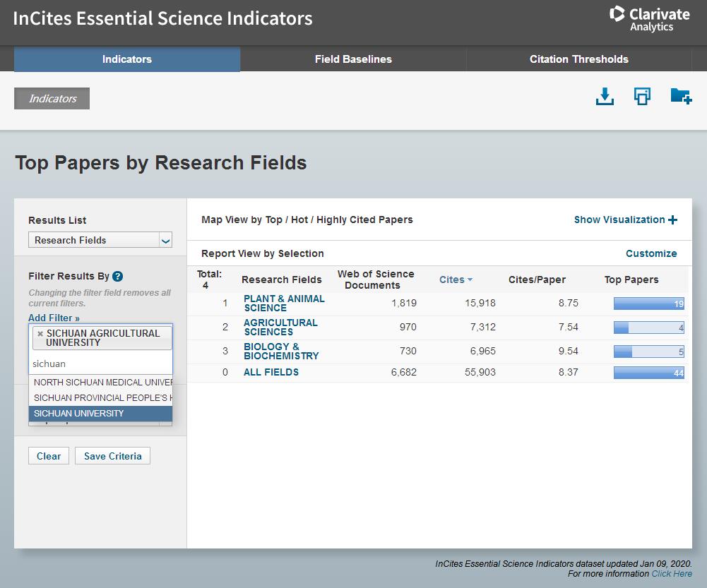Open the AGRICULTURAL SCIENCES research field link
Screen dimensions: 707x588
click(280, 327)
